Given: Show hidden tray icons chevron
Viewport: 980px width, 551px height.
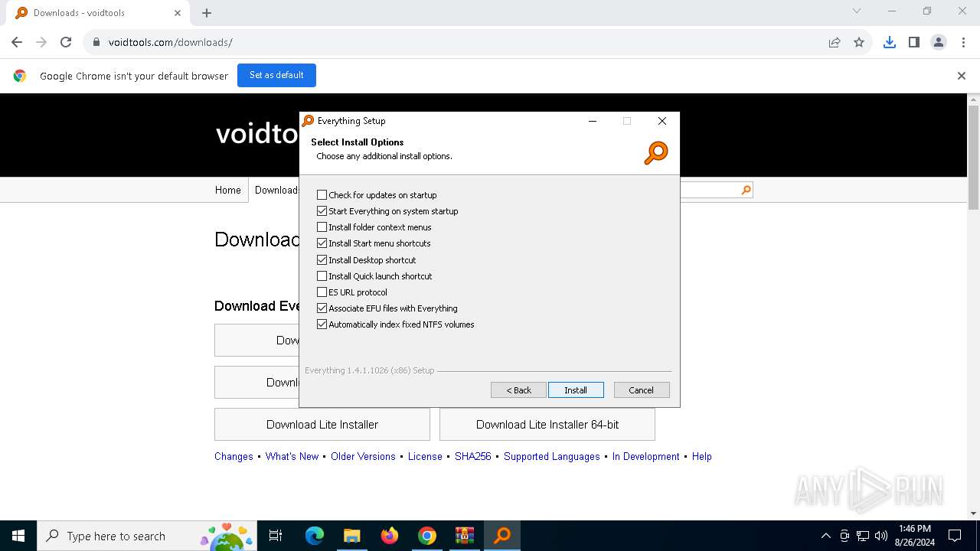Looking at the screenshot, I should pos(825,536).
